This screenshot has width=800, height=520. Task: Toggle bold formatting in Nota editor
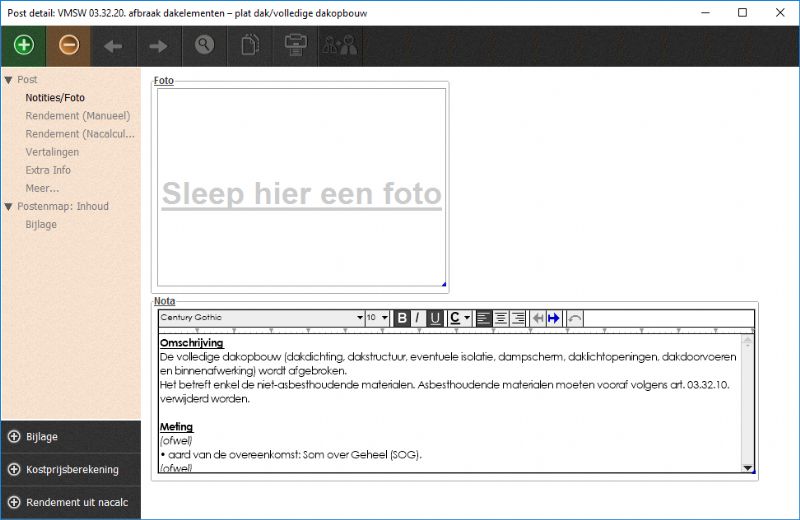402,318
